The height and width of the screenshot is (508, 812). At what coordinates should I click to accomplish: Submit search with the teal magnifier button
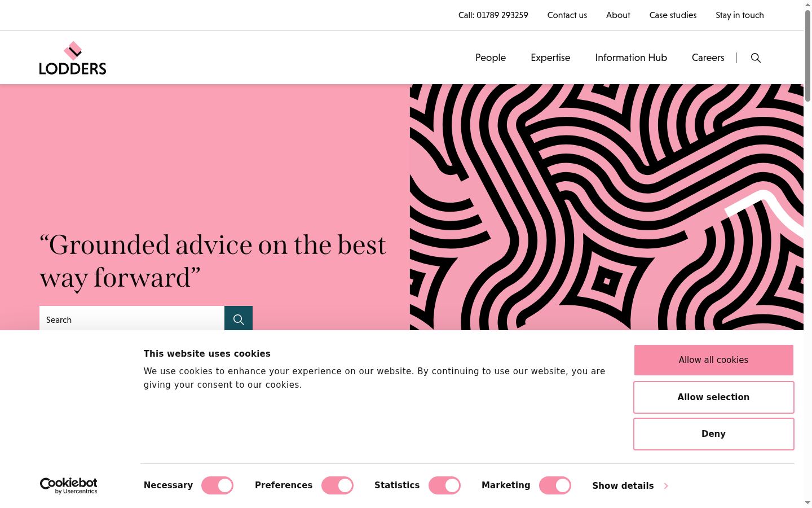pyautogui.click(x=239, y=319)
